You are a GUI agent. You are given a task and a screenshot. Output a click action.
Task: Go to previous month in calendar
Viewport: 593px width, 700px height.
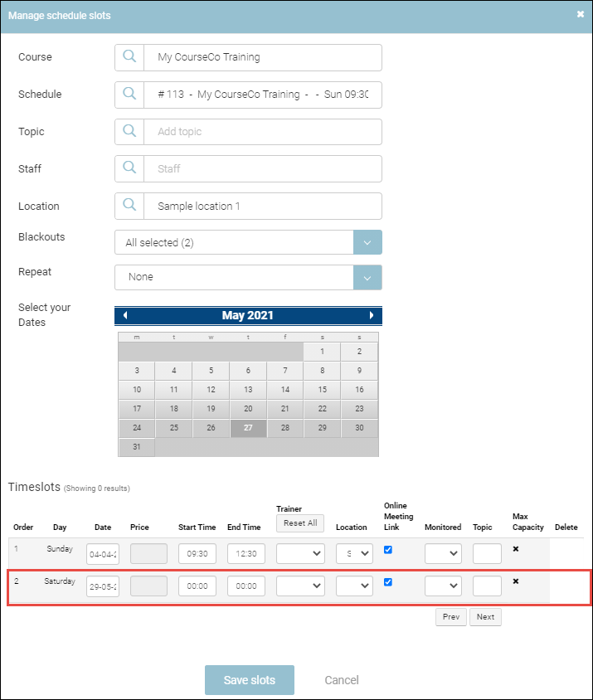pos(125,316)
